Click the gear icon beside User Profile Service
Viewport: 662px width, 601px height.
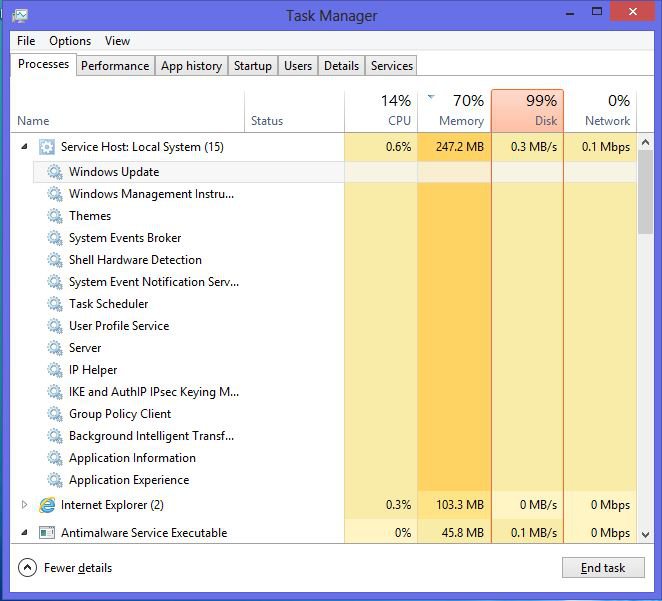(54, 325)
